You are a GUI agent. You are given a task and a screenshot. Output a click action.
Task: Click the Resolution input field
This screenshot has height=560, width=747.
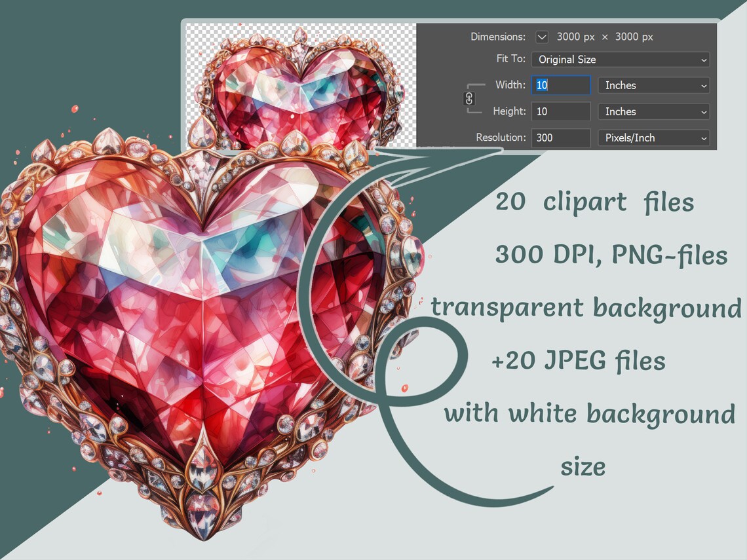tap(561, 138)
